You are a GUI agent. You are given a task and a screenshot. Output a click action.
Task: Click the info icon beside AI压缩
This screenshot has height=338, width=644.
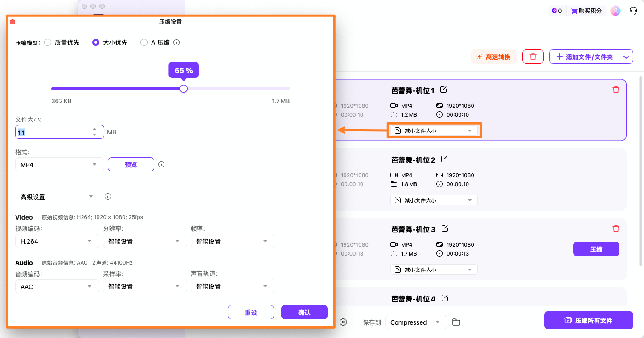[176, 42]
